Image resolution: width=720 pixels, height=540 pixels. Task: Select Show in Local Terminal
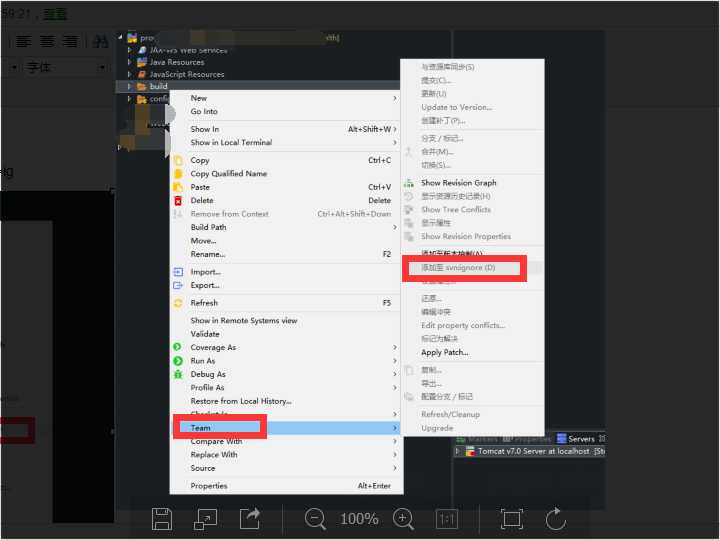(231, 143)
